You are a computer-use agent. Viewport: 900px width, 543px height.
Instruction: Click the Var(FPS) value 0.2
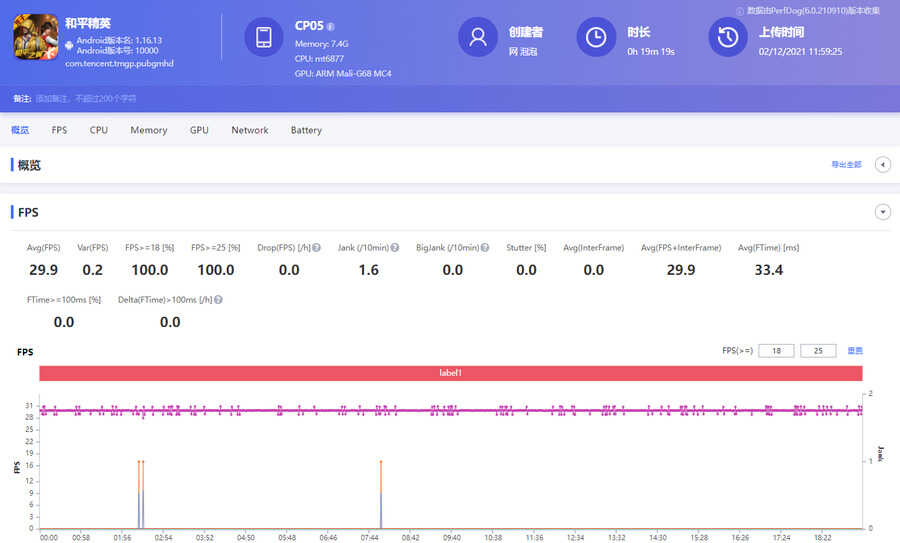92,270
